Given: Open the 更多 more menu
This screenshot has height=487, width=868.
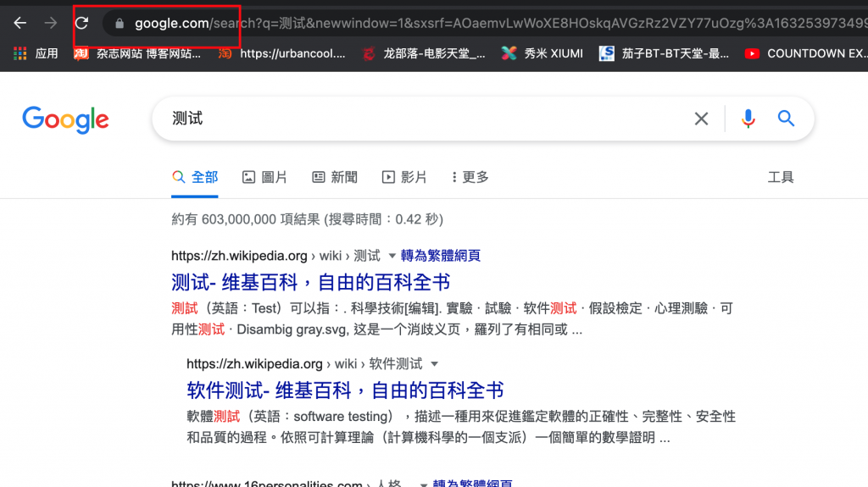Looking at the screenshot, I should coord(470,177).
